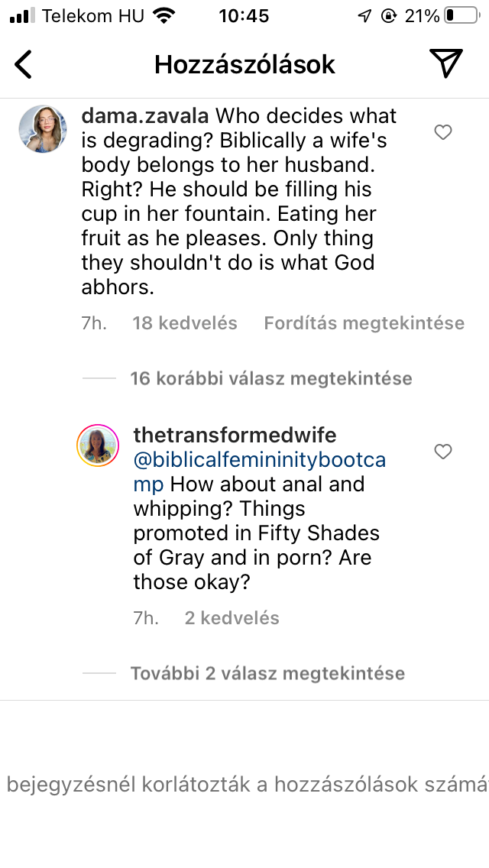View the 18 kedvelés likes list
Image resolution: width=489 pixels, height=868 pixels.
185,323
